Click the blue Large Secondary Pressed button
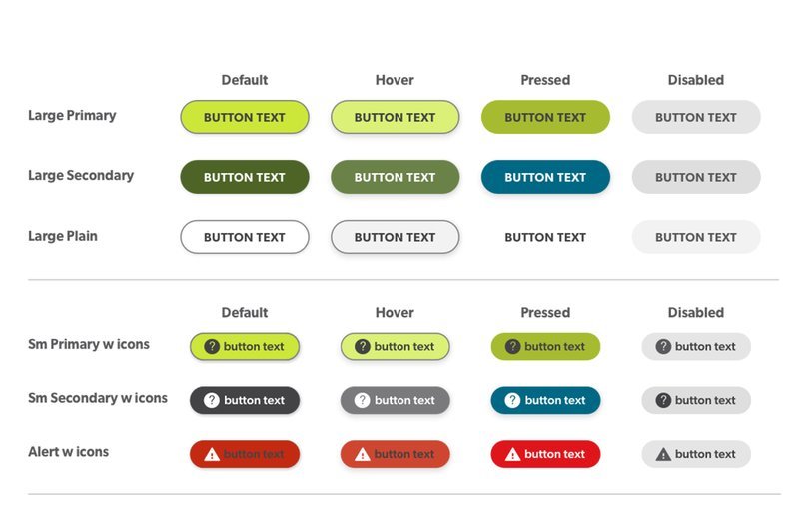799x532 pixels. pyautogui.click(x=545, y=177)
